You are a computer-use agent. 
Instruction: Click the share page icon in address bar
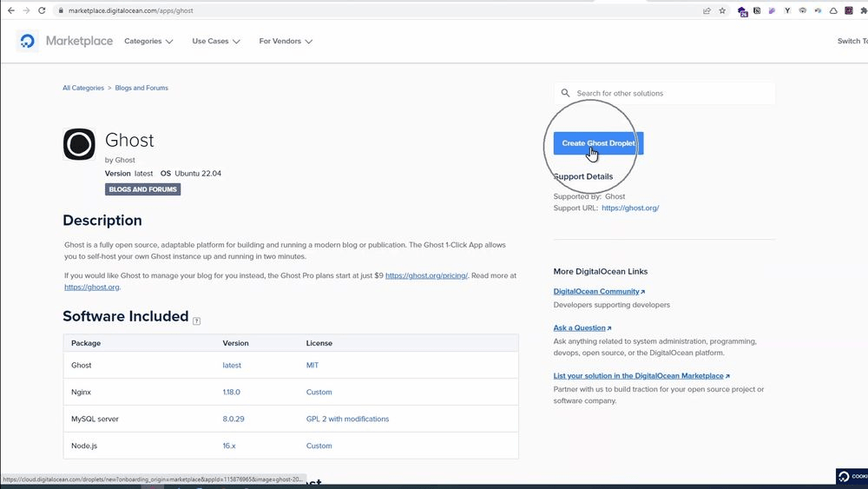[x=707, y=10]
